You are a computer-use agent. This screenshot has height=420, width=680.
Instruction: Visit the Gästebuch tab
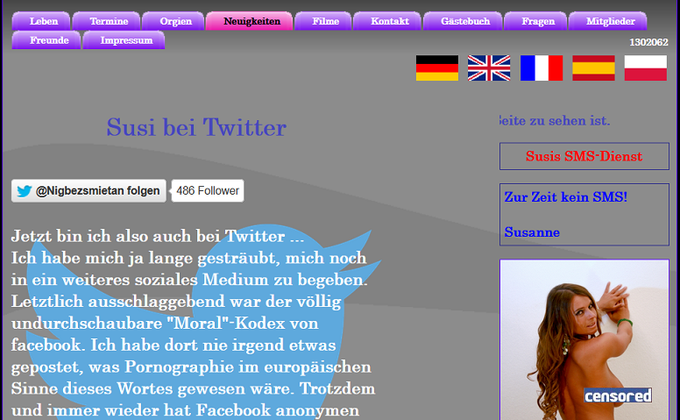(463, 21)
